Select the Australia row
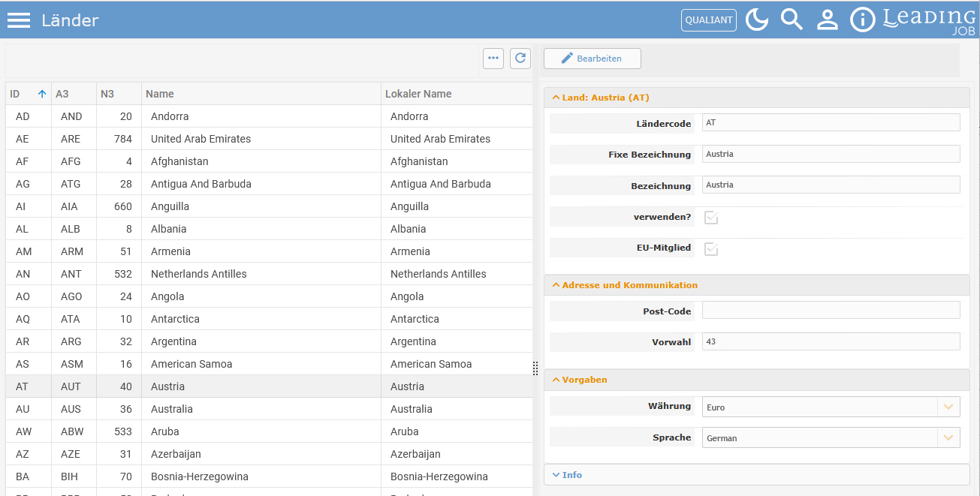 pyautogui.click(x=269, y=409)
